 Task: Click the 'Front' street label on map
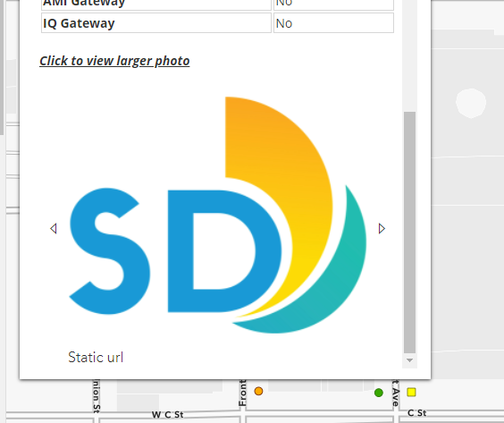[x=243, y=393]
